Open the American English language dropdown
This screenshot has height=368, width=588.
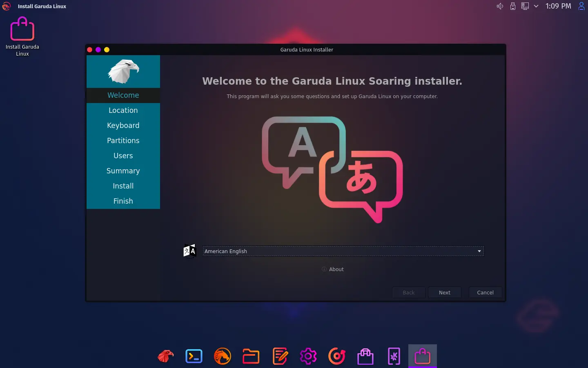click(x=343, y=251)
